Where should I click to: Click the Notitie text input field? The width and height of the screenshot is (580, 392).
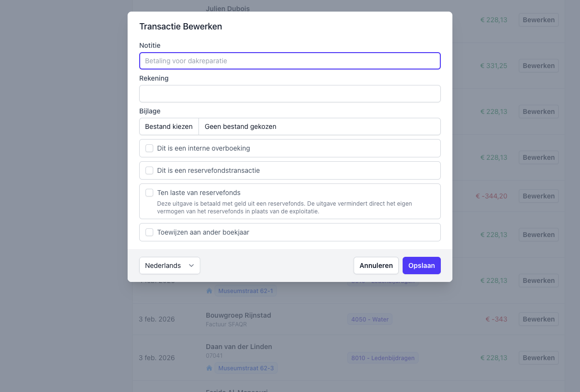[x=290, y=61]
